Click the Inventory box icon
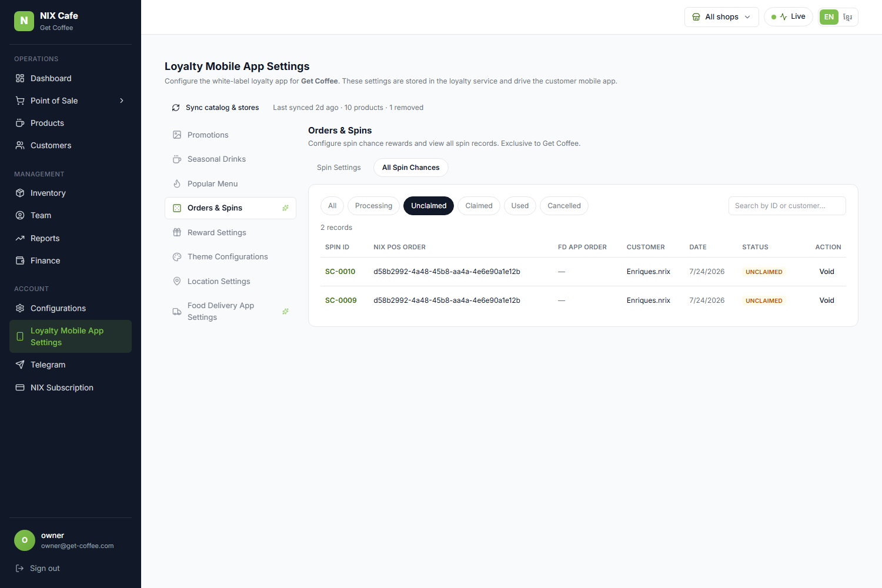The height and width of the screenshot is (588, 882). 20,193
